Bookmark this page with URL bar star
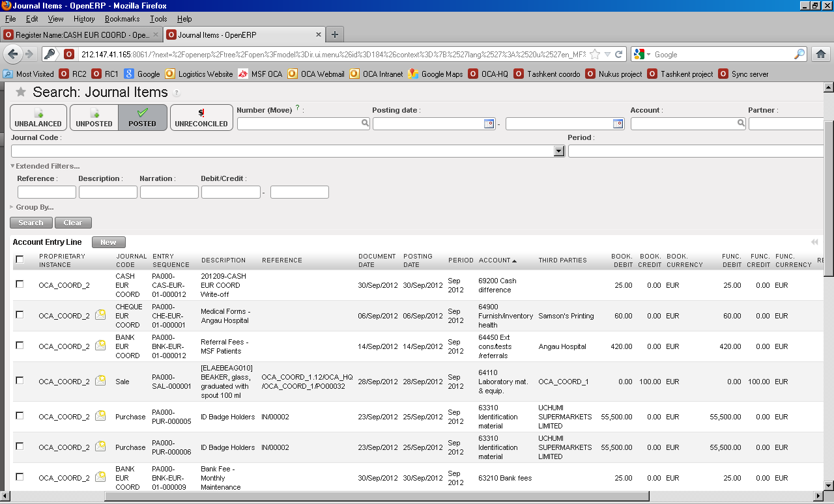Screen dimensions: 834x504 pos(594,54)
